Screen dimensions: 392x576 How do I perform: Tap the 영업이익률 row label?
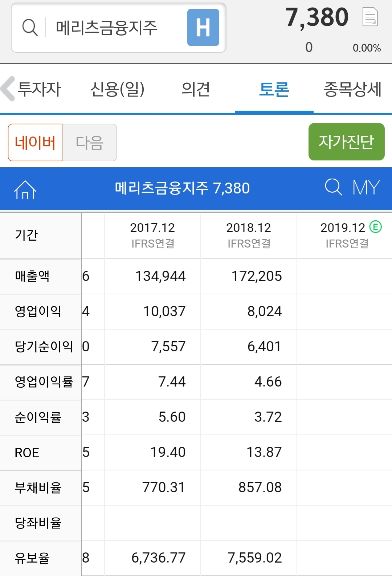[x=44, y=382]
